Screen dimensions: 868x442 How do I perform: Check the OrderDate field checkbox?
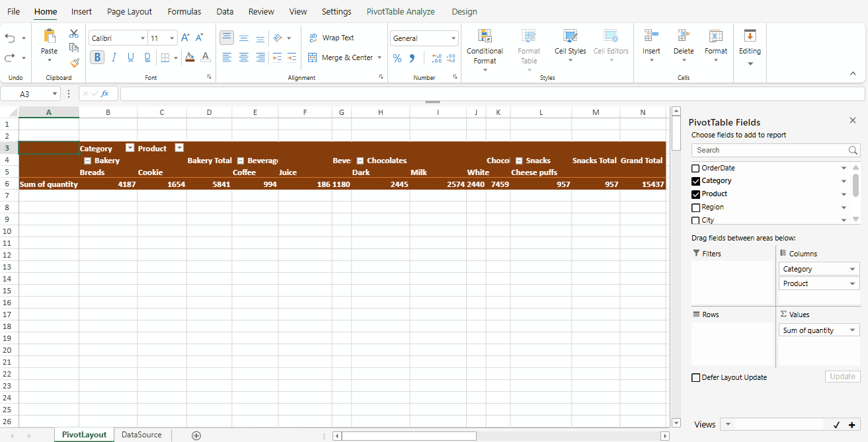coord(695,168)
